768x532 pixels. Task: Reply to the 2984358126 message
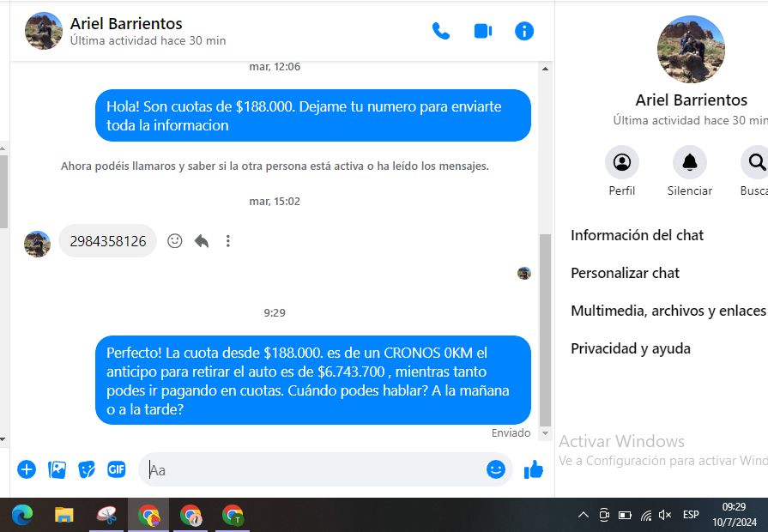tap(202, 241)
